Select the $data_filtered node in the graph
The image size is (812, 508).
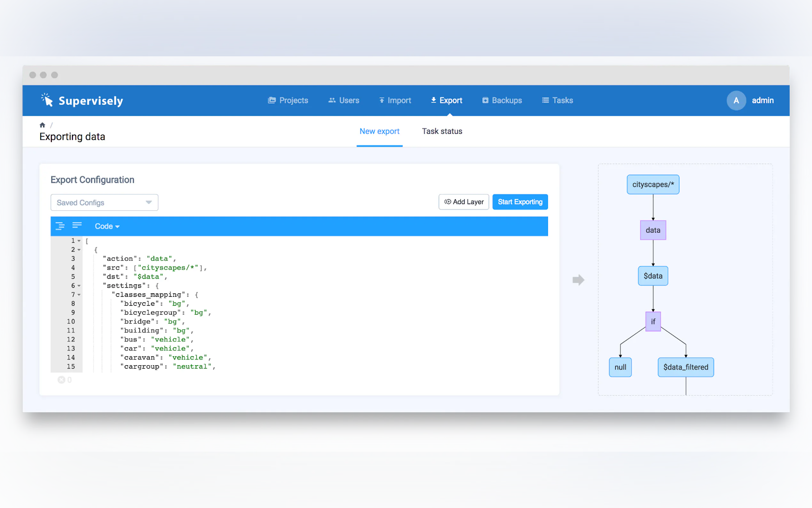[685, 367]
